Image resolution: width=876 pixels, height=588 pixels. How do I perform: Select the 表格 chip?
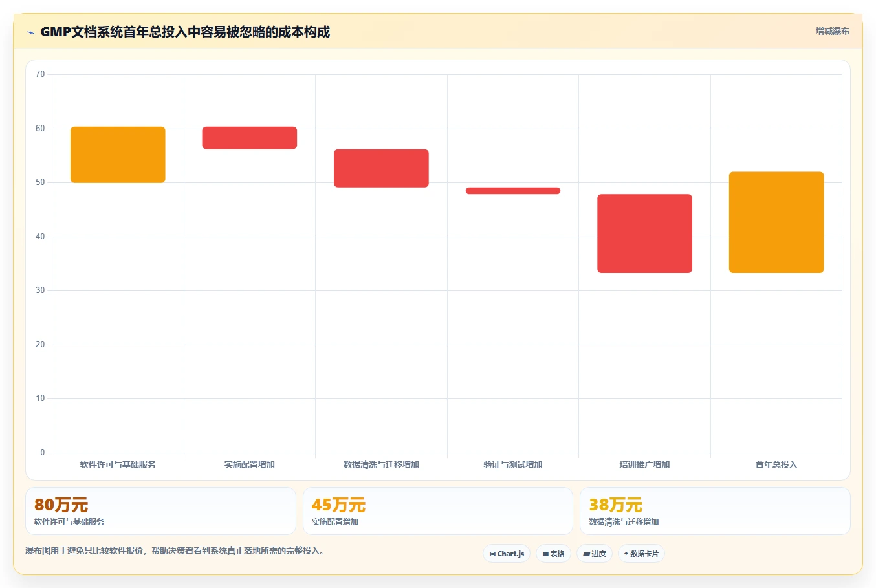[x=553, y=554]
